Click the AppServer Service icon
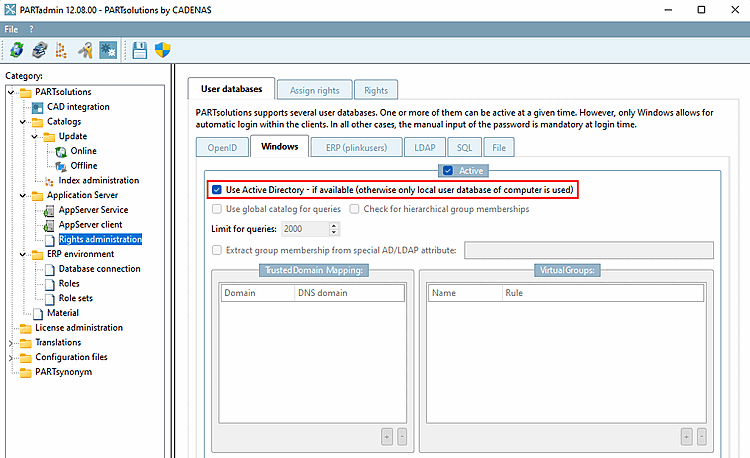 coord(49,210)
